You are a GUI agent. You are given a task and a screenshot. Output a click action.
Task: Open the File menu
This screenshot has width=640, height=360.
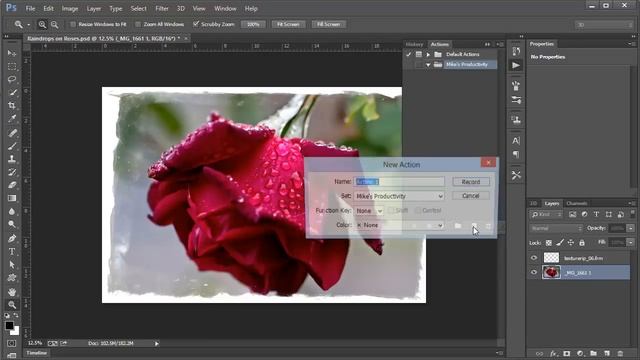[30, 9]
